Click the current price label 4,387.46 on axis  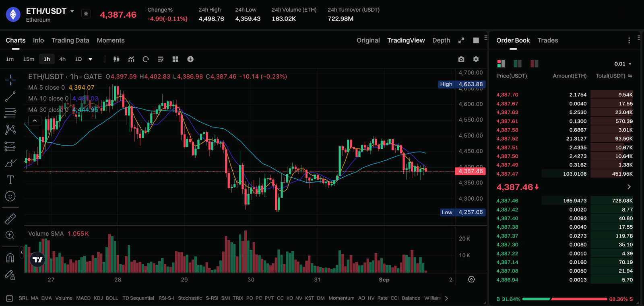click(470, 171)
